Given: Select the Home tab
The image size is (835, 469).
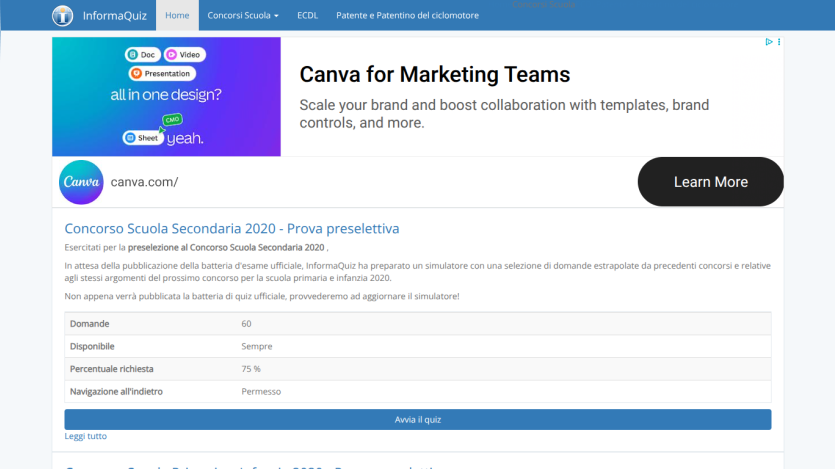Looking at the screenshot, I should point(177,15).
